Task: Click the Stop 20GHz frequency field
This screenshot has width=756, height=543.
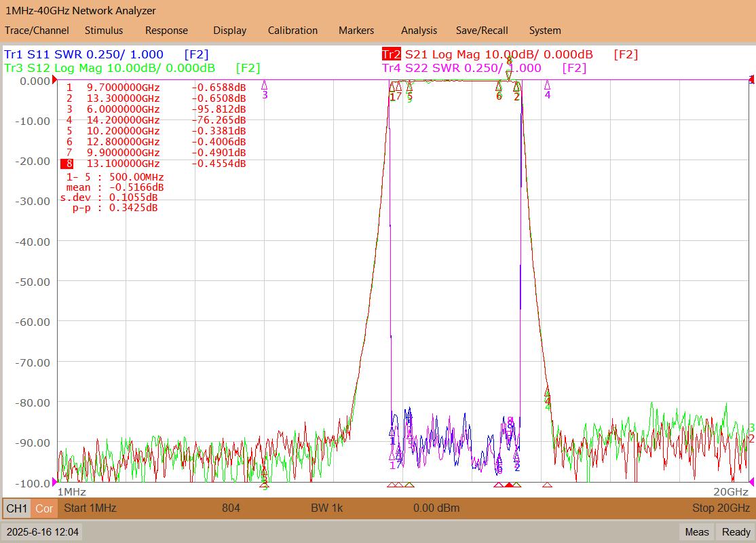Action: [721, 508]
